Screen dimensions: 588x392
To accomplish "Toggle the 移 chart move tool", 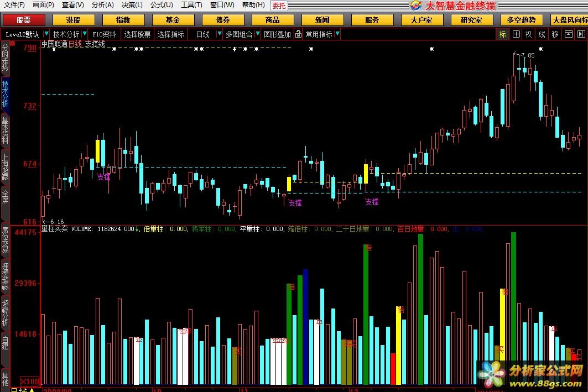I will [555, 34].
